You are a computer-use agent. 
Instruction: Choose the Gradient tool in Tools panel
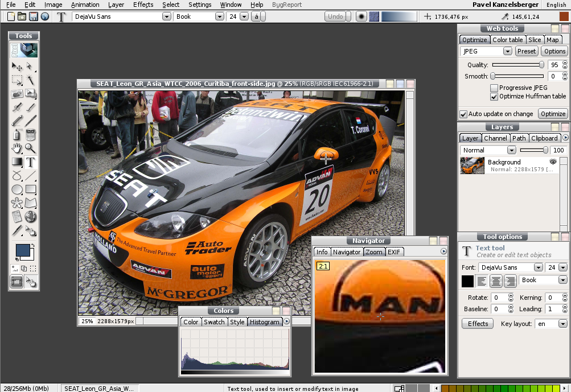pyautogui.click(x=17, y=162)
